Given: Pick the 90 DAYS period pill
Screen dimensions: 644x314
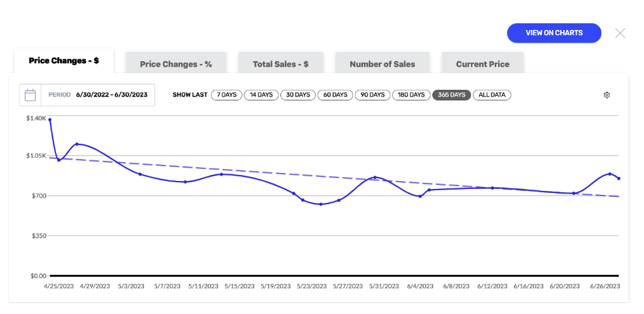Looking at the screenshot, I should click(372, 95).
